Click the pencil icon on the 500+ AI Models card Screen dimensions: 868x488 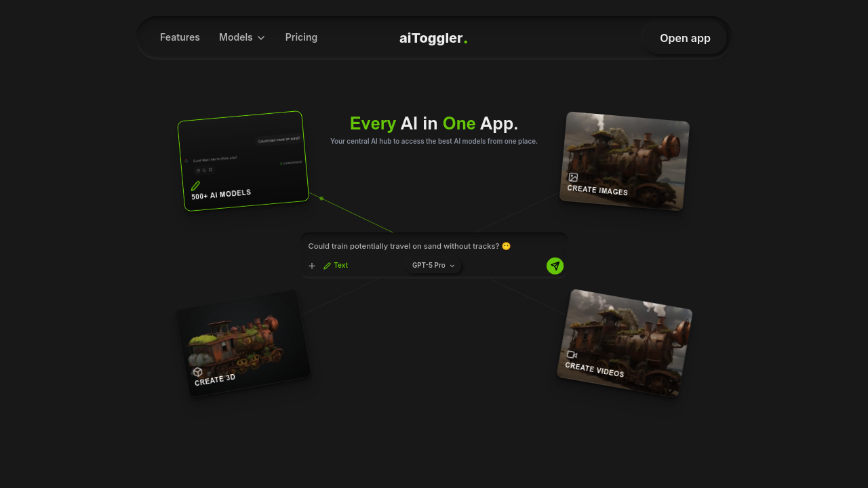[195, 186]
